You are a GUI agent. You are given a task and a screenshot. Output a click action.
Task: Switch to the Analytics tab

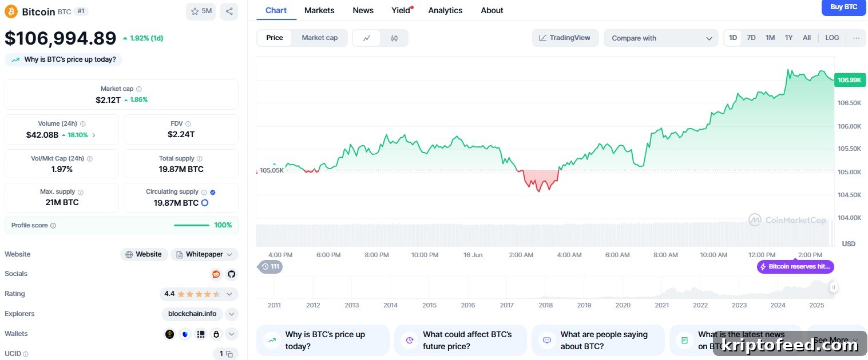pyautogui.click(x=445, y=10)
